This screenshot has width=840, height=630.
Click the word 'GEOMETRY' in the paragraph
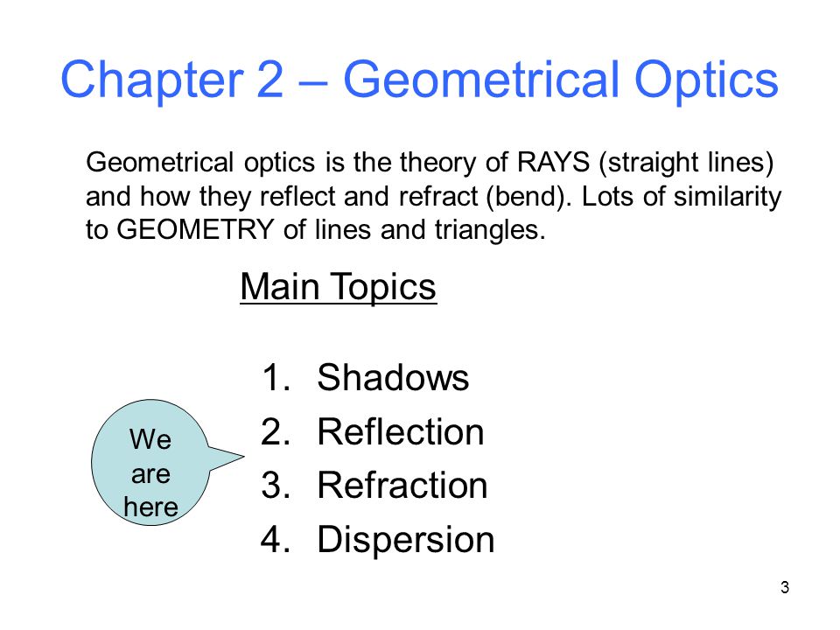tap(195, 230)
